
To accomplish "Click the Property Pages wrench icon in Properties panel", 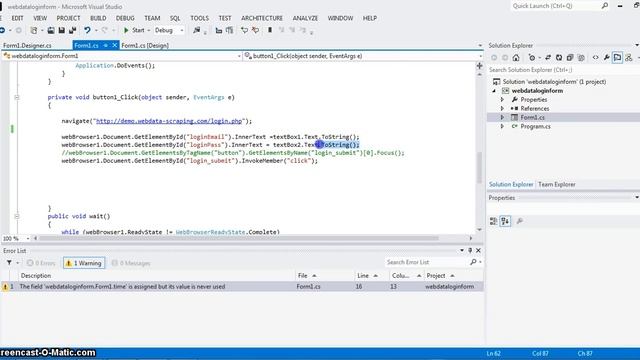I will 520,221.
